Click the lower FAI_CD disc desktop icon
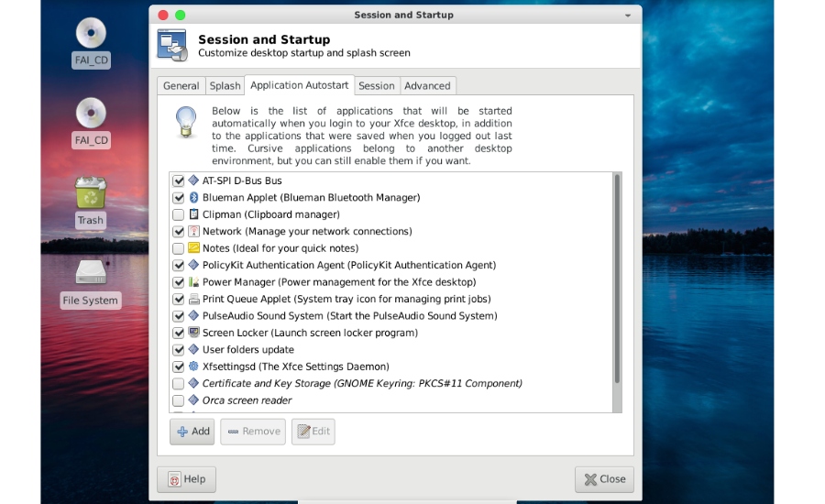825x504 pixels. (x=91, y=113)
